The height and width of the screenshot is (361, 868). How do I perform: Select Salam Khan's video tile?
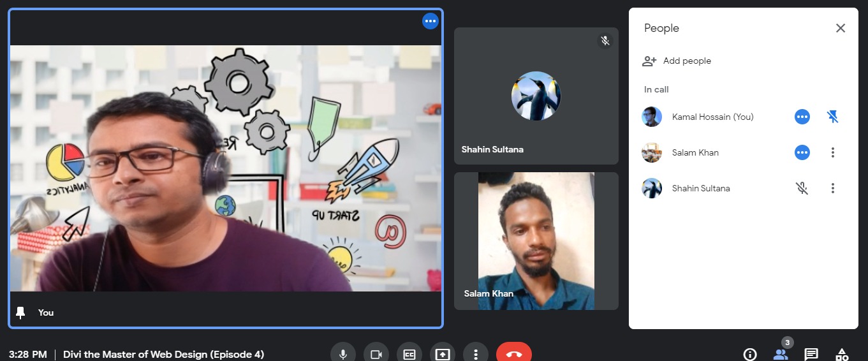tap(536, 241)
